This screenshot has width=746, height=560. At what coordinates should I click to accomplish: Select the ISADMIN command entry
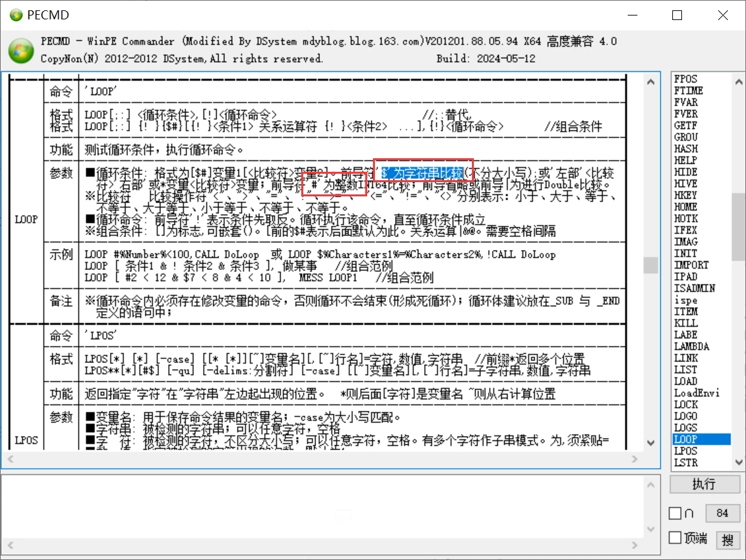pyautogui.click(x=692, y=288)
